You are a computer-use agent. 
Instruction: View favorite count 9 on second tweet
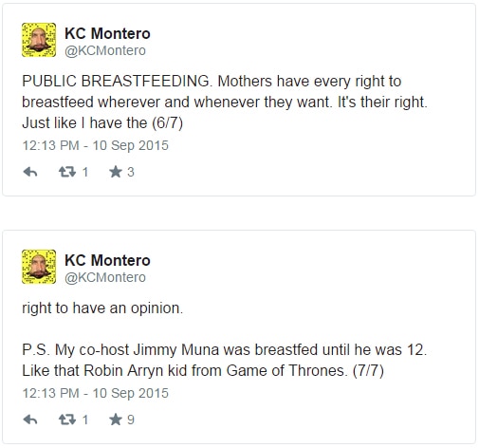[x=131, y=420]
